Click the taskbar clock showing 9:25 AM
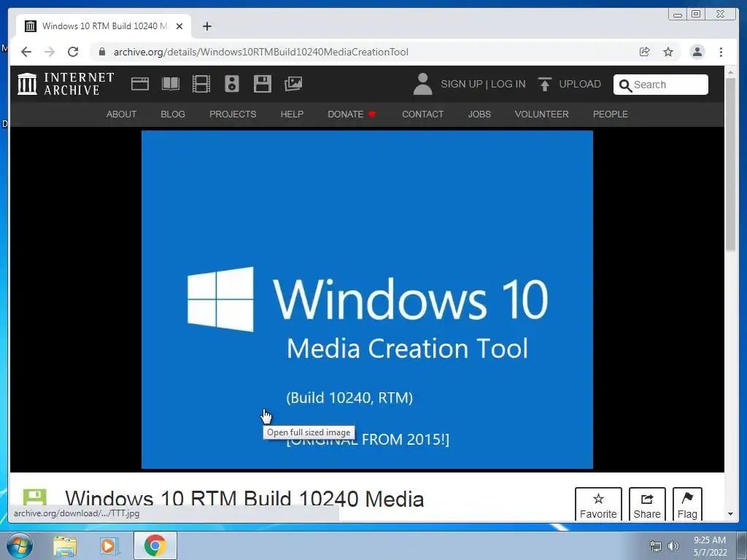This screenshot has width=747, height=560. pyautogui.click(x=710, y=546)
